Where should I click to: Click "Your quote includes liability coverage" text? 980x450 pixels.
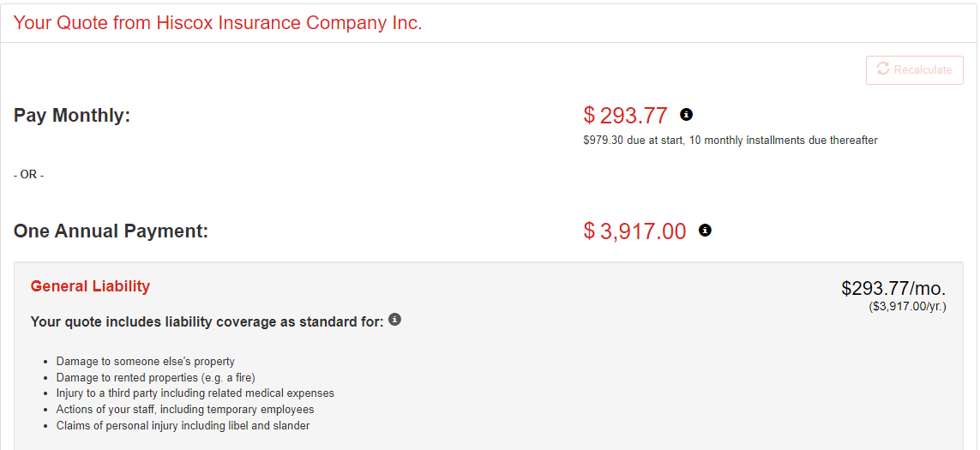click(x=207, y=322)
